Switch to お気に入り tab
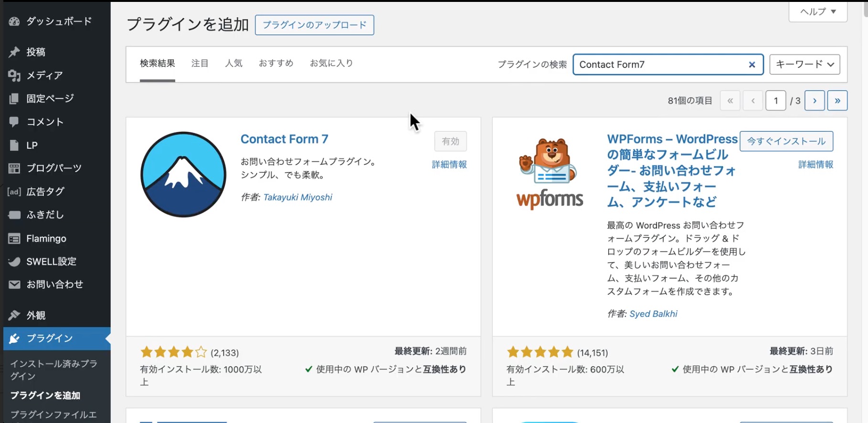Image resolution: width=868 pixels, height=423 pixels. (x=331, y=63)
